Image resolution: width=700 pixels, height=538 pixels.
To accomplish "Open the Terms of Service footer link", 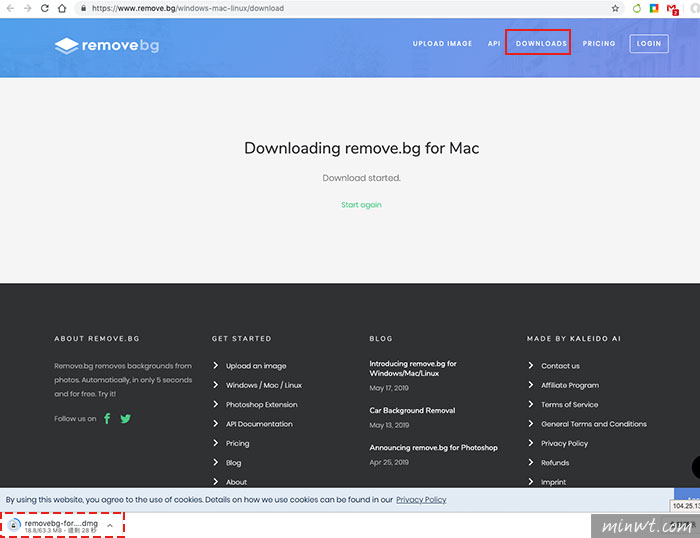I will [569, 405].
